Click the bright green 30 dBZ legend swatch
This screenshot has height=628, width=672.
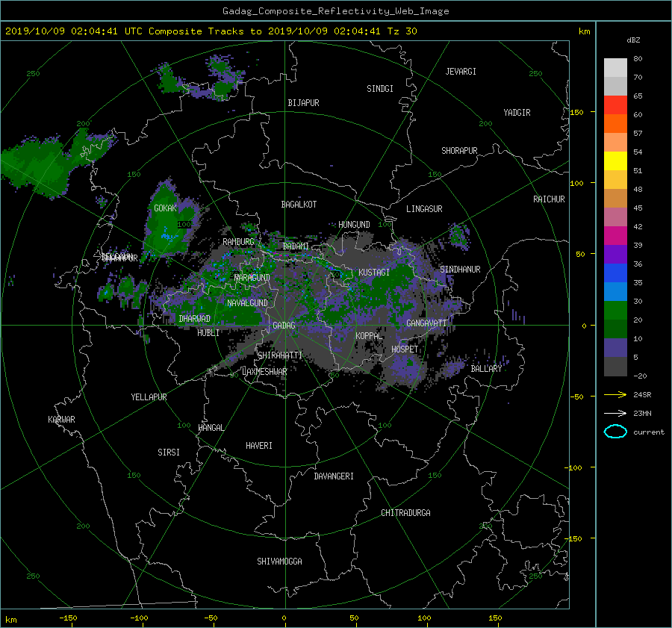615,310
